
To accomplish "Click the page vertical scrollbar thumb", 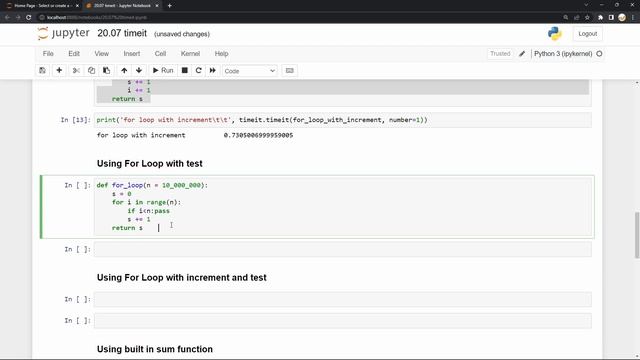I will tap(637, 235).
